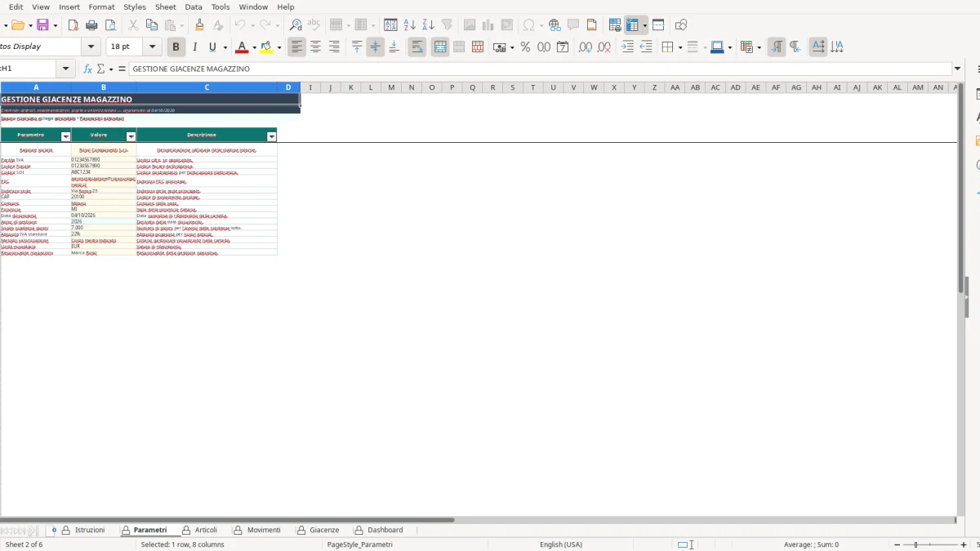Open the Borders dropdown arrow
Screen dimensions: 980x551
pos(679,47)
